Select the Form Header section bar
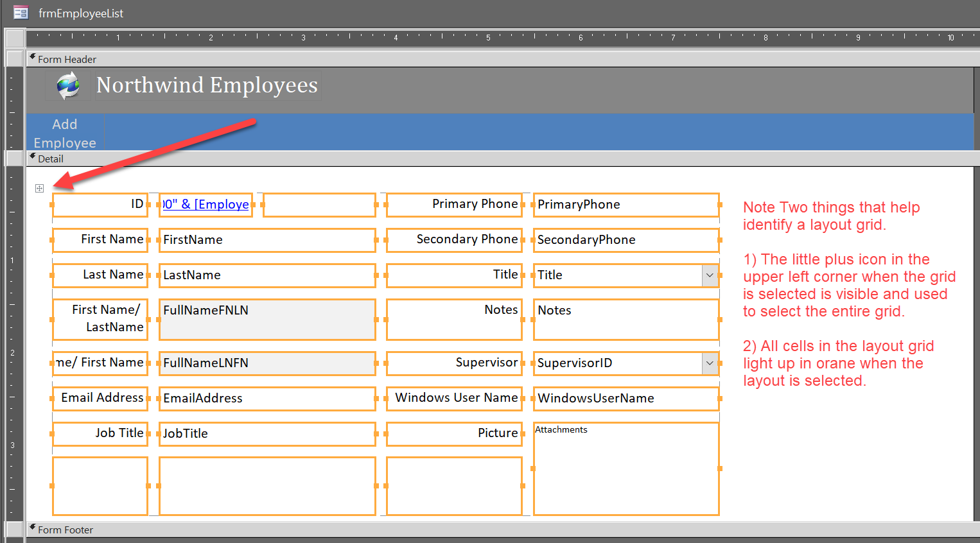This screenshot has height=543, width=980. pos(503,59)
